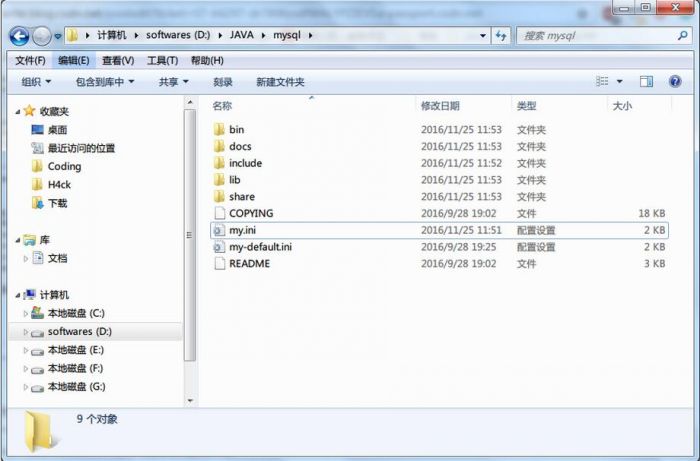Click the change view icon

(602, 81)
